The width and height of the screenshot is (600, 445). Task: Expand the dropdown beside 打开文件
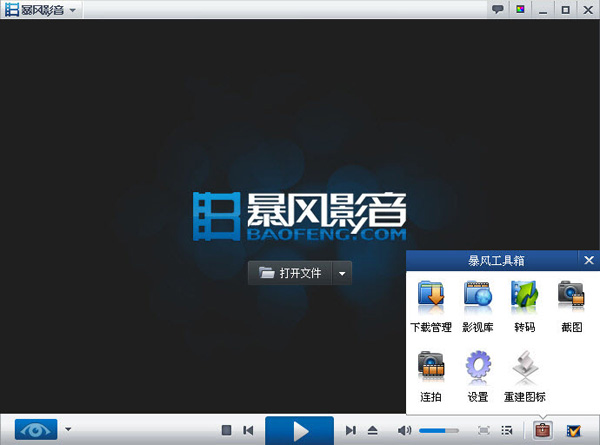pyautogui.click(x=342, y=273)
